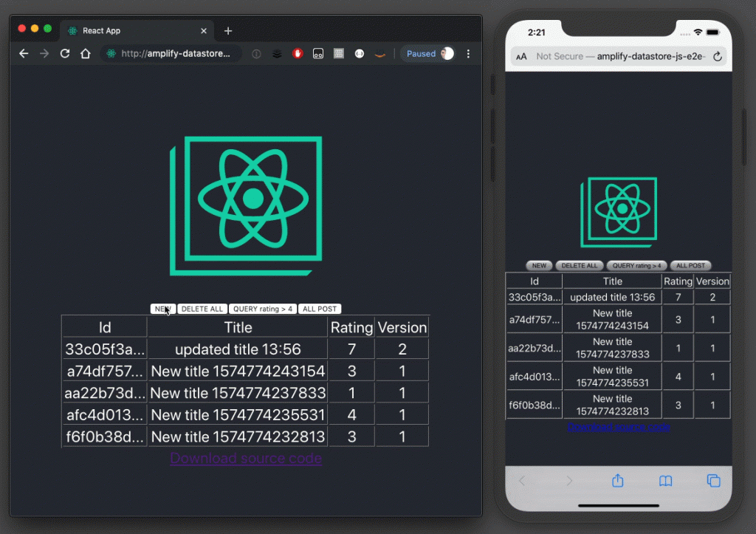756x534 pixels.
Task: Open the Chrome three-dot menu
Action: coord(468,53)
